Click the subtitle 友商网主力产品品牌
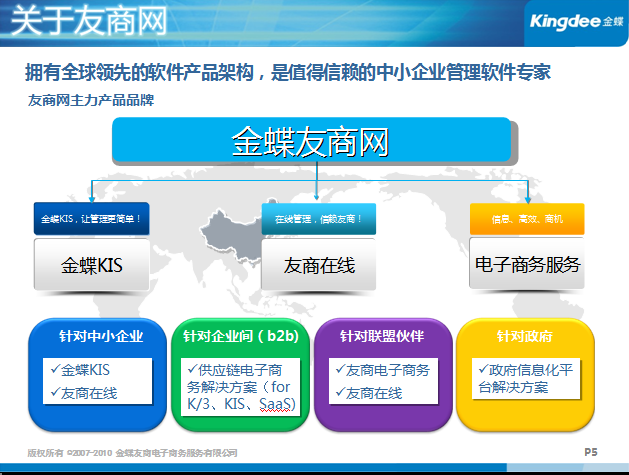The image size is (629, 475). point(91,100)
